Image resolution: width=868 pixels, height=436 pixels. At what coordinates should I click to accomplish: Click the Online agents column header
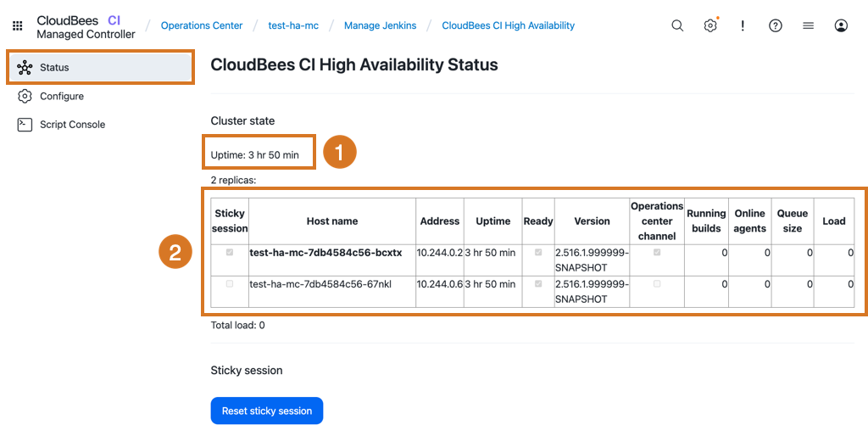click(x=749, y=221)
